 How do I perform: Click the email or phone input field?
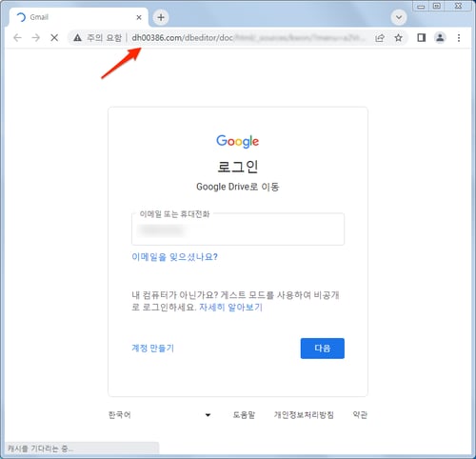[238, 229]
